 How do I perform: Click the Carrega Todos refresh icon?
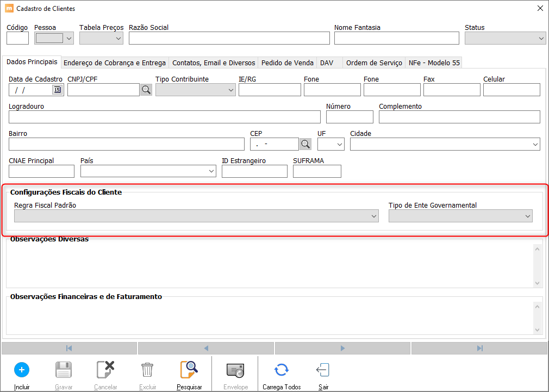[281, 370]
